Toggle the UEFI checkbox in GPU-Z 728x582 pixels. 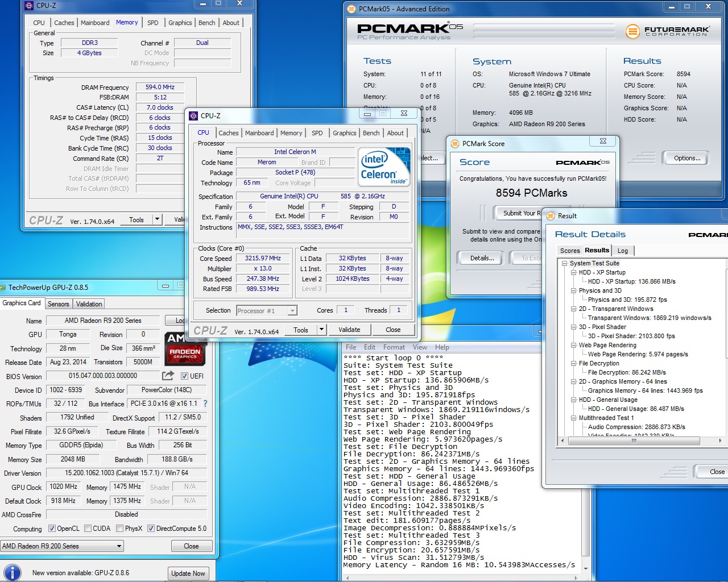(184, 376)
